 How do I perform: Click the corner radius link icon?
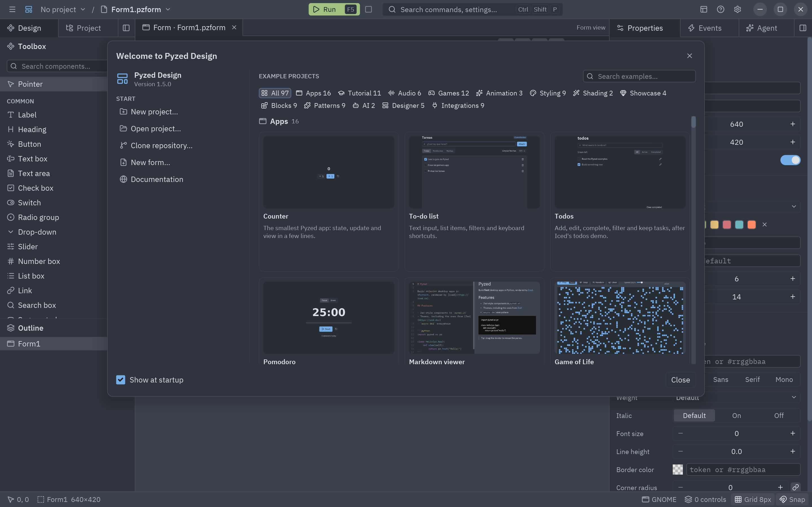point(795,487)
